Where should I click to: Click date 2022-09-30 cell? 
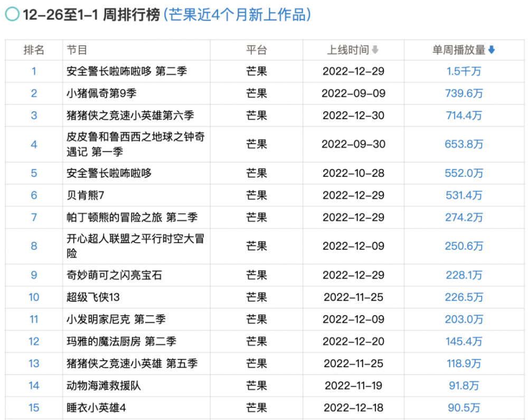[x=353, y=144]
